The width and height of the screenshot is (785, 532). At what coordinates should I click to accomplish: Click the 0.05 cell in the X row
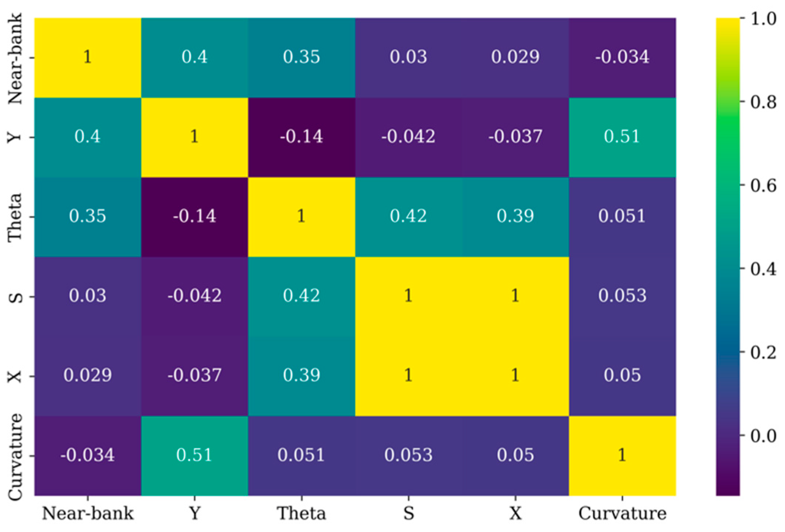point(622,376)
